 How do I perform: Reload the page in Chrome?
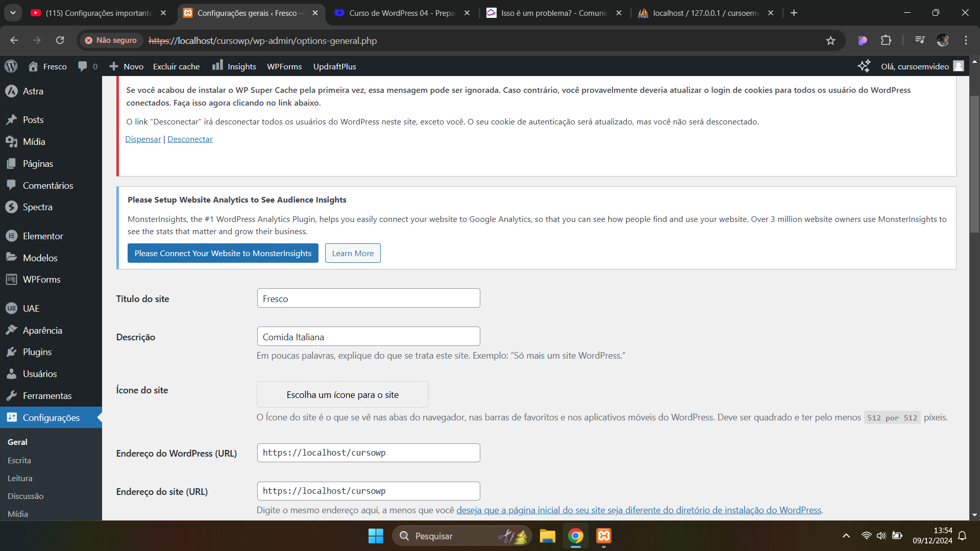pyautogui.click(x=60, y=40)
